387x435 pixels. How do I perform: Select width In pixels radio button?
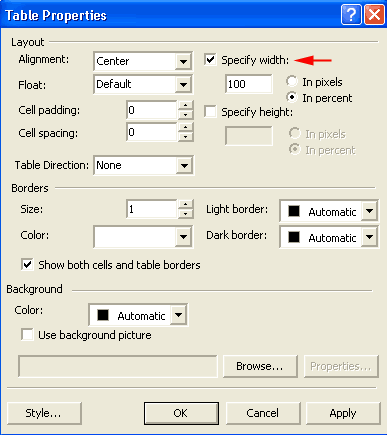coord(292,81)
